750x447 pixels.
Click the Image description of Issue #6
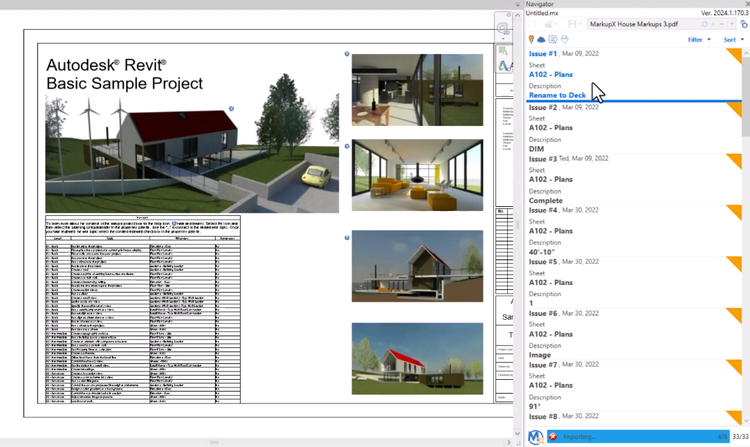540,355
